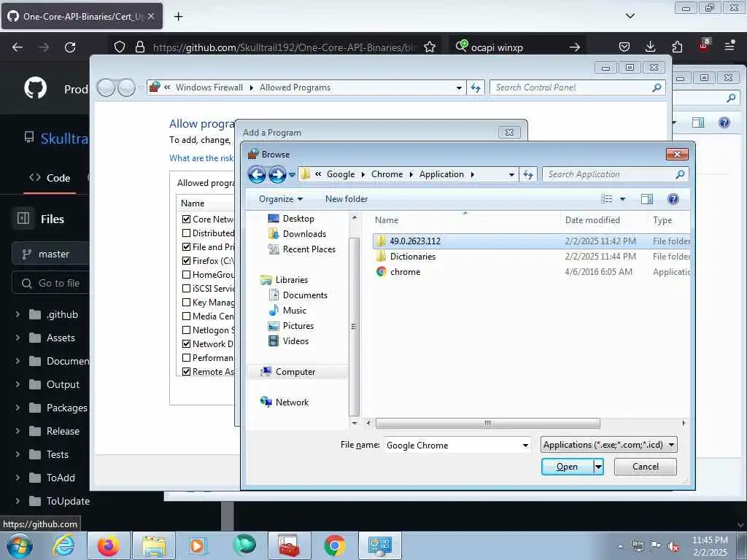Image resolution: width=747 pixels, height=560 pixels.
Task: Open the file type filter dropdown
Action: click(x=609, y=446)
